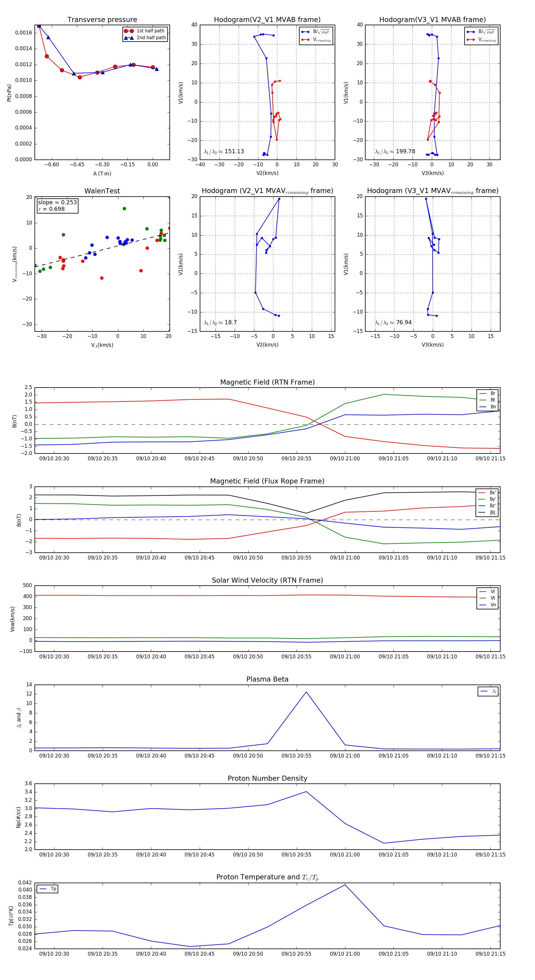Click the plasma beta peak point
Image resolution: width=535 pixels, height=980 pixels.
coord(306,692)
